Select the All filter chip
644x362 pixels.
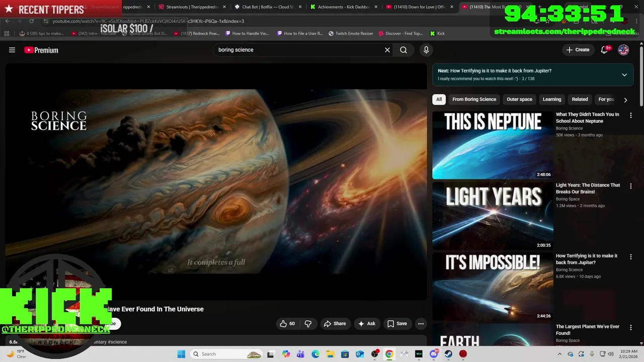pyautogui.click(x=439, y=100)
